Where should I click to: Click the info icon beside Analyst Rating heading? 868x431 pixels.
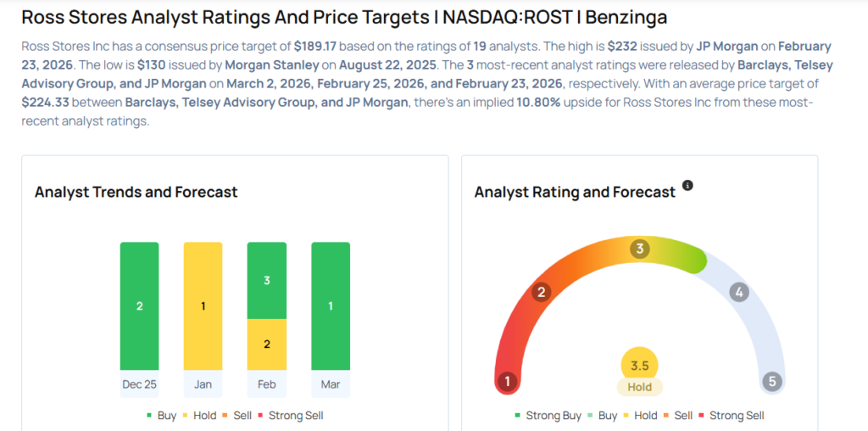(x=688, y=185)
